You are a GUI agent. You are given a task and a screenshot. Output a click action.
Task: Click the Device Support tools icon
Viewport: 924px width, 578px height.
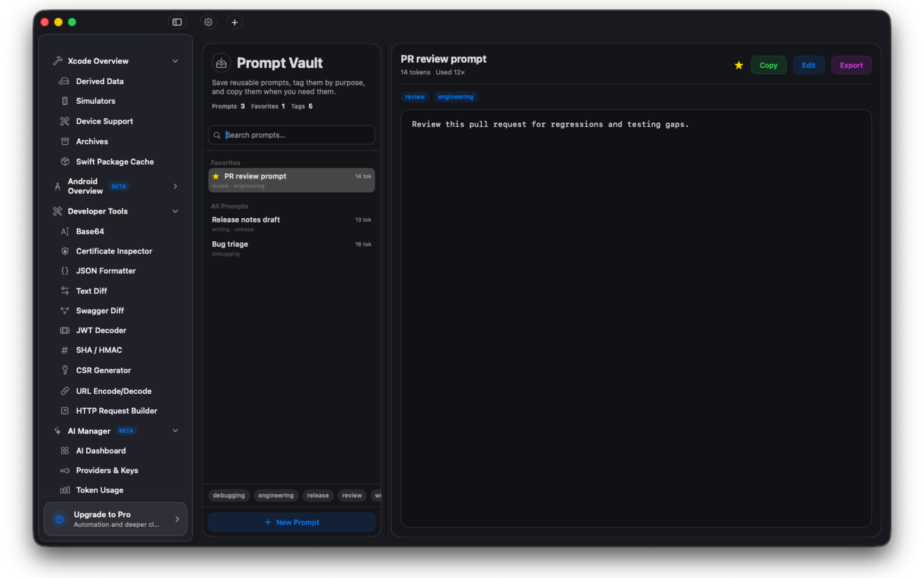click(x=64, y=121)
